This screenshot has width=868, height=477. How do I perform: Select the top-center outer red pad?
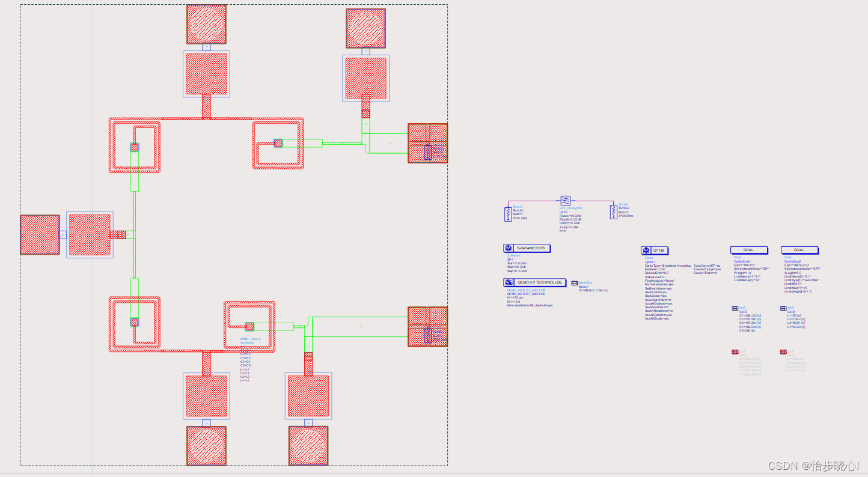point(206,24)
